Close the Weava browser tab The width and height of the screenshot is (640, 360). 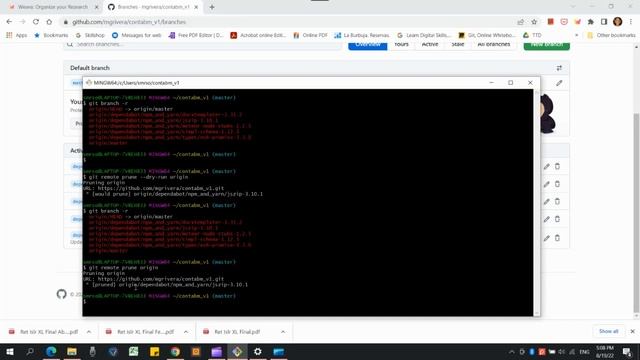[96, 7]
